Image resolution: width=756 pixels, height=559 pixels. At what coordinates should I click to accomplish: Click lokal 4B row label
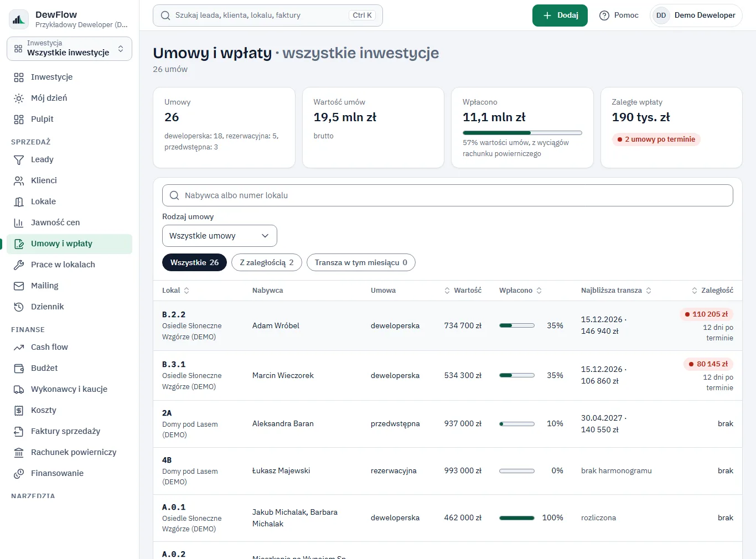[167, 460]
